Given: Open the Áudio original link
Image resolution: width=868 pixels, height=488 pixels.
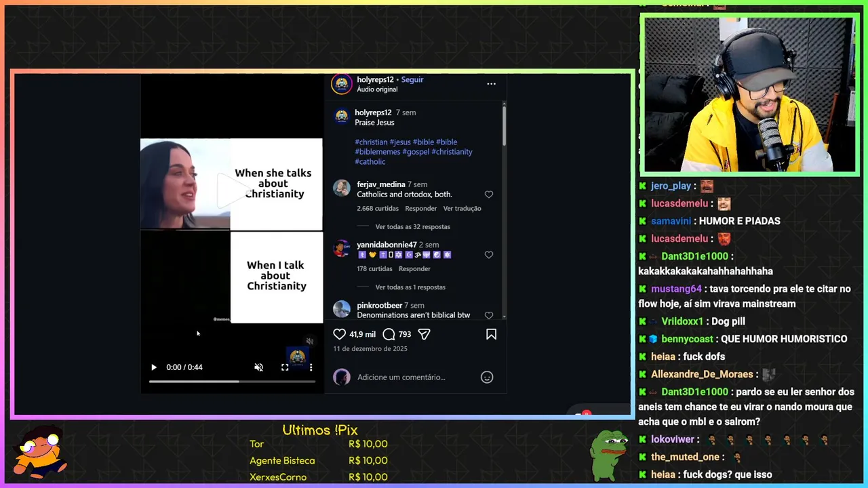Looking at the screenshot, I should tap(377, 89).
